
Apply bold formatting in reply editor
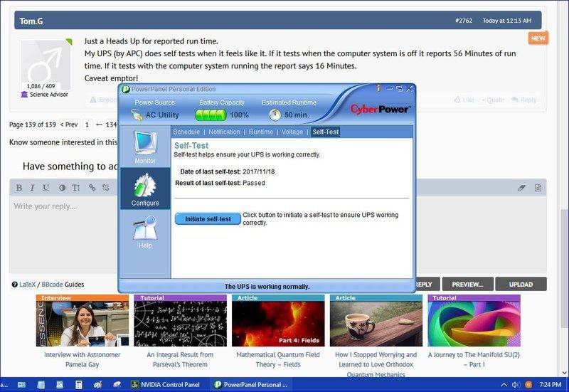click(x=19, y=188)
